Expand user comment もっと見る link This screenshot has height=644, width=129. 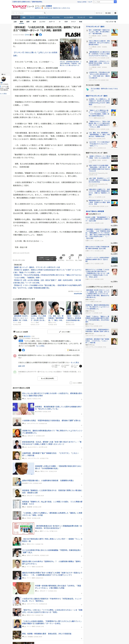[x=75, y=362]
